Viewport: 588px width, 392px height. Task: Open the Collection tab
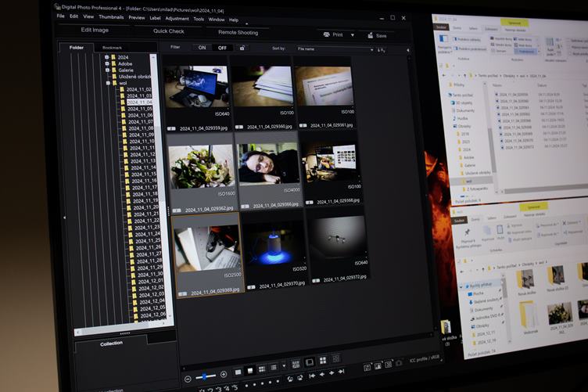[111, 343]
